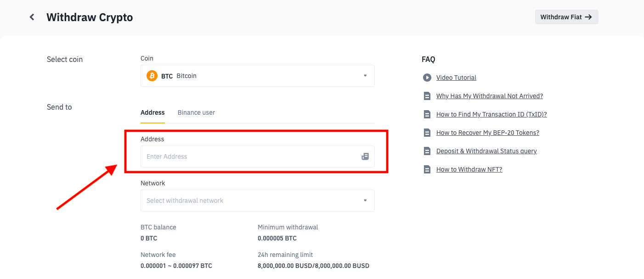Open the BTC Bitcoin coin selector
The image size is (644, 279).
click(257, 75)
